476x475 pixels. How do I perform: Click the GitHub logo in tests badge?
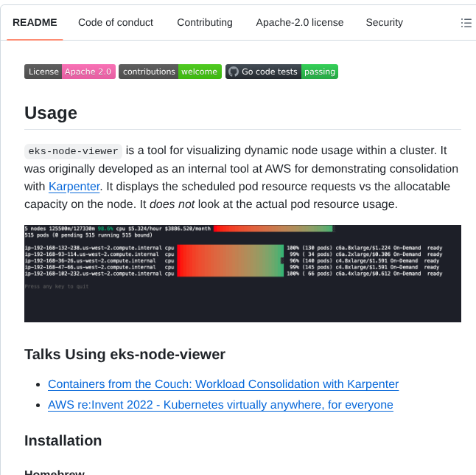(234, 72)
